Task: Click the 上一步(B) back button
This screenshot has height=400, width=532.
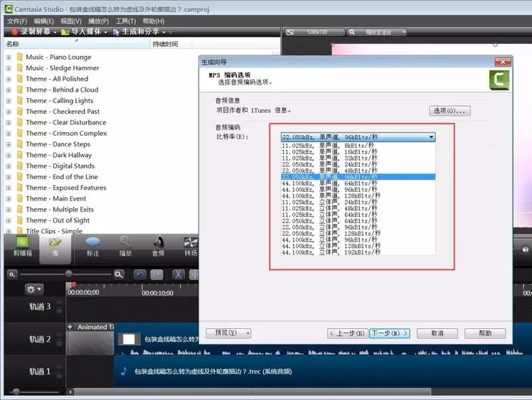Action: click(347, 333)
